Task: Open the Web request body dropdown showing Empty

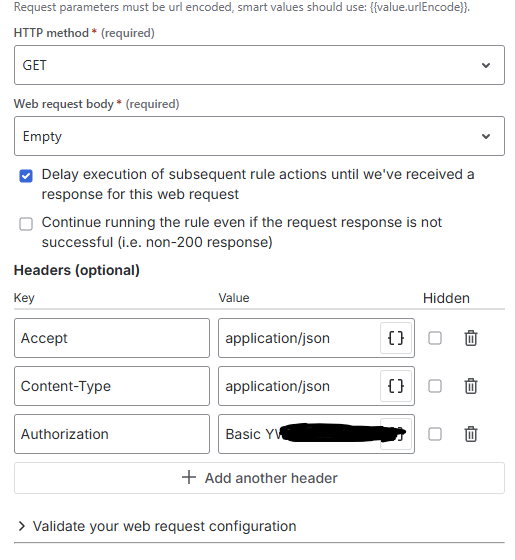Action: click(259, 136)
